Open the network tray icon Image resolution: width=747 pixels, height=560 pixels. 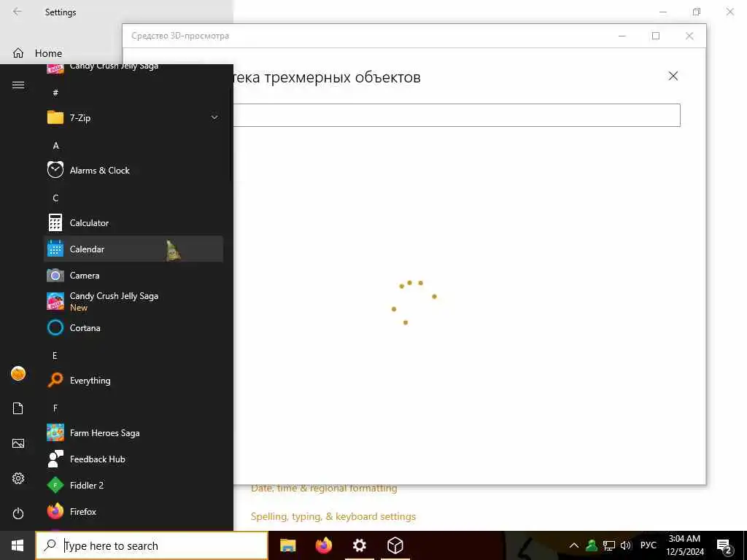(609, 545)
